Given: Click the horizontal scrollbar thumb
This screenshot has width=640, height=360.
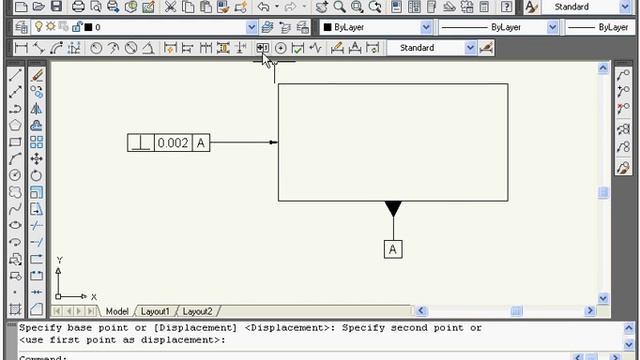Looking at the screenshot, I should pos(516,311).
